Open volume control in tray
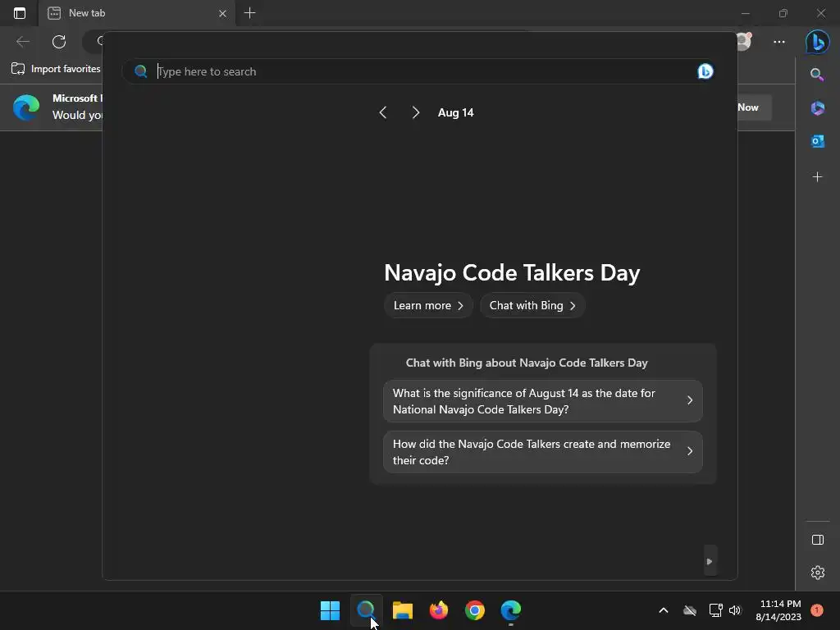Viewport: 840px width, 630px height. 735,610
